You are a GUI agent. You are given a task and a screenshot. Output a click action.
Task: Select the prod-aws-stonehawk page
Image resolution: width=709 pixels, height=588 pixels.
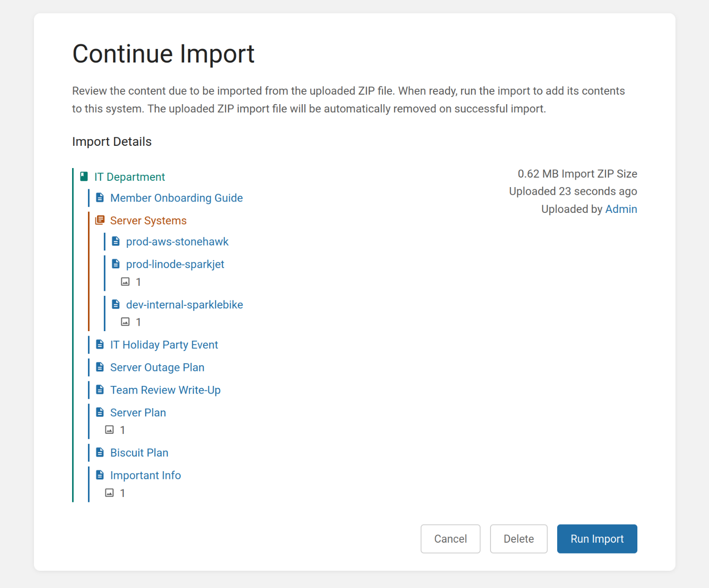(x=177, y=241)
